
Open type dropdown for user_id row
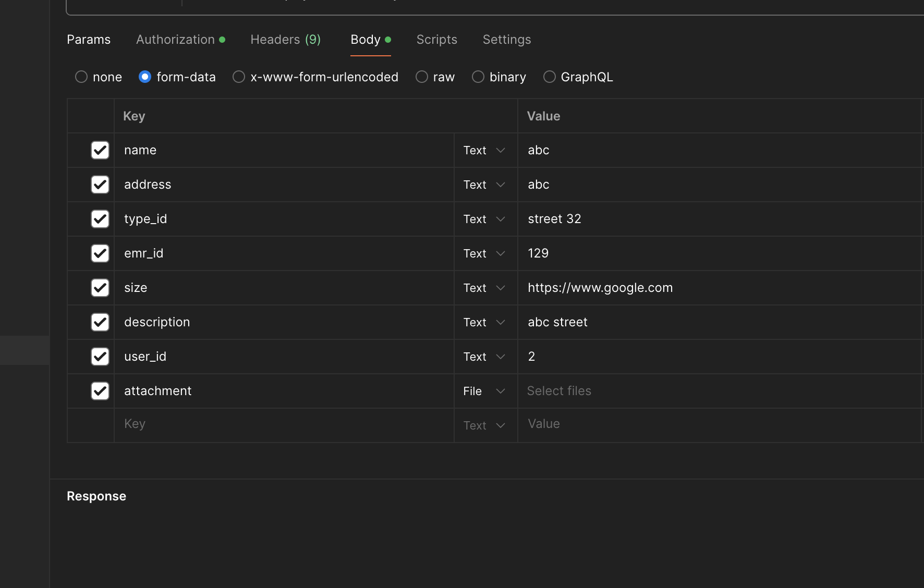pyautogui.click(x=484, y=357)
